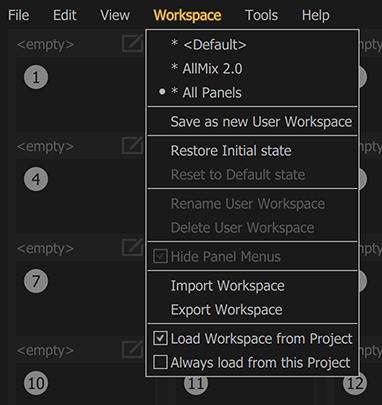Select the All Panels workspace
The width and height of the screenshot is (382, 405).
pos(252,93)
